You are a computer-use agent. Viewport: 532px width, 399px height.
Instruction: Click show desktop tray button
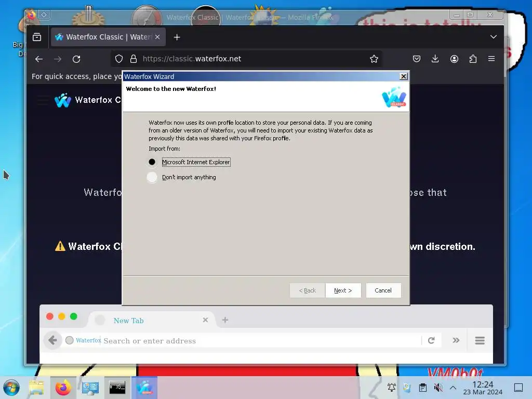point(518,388)
